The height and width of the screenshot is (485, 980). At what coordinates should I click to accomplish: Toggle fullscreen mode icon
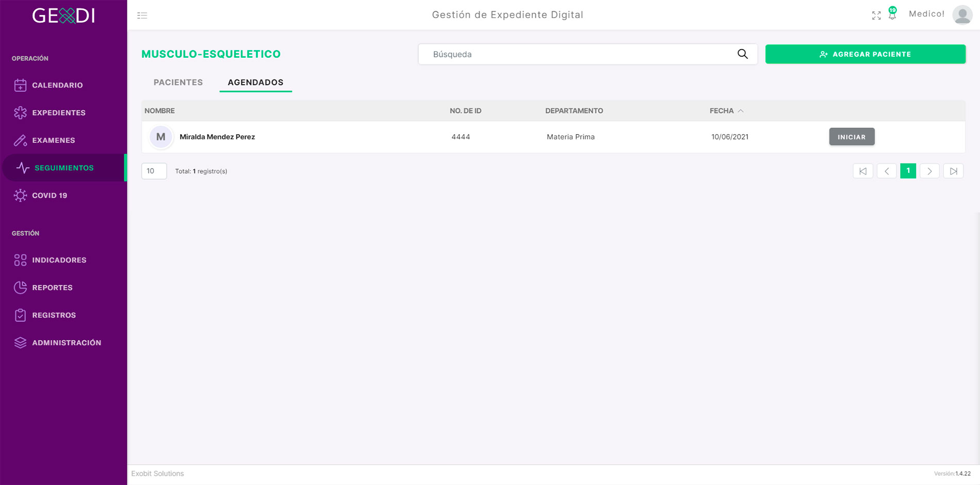pyautogui.click(x=876, y=15)
